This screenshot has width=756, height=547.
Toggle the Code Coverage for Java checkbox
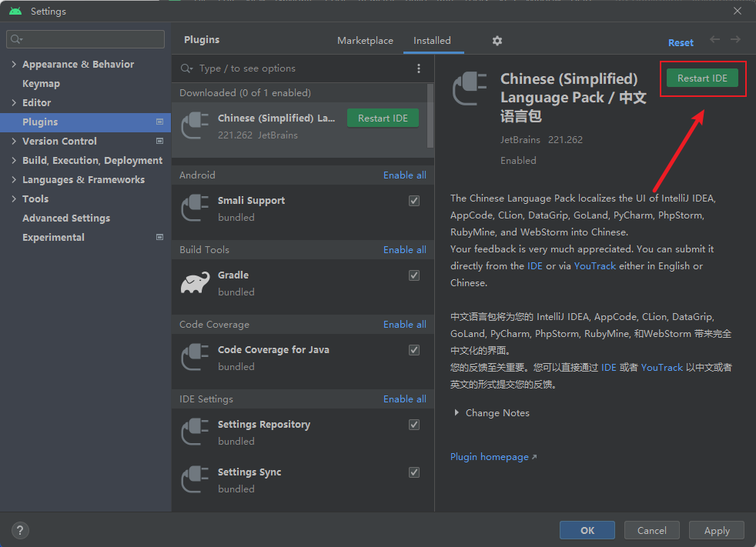point(414,350)
